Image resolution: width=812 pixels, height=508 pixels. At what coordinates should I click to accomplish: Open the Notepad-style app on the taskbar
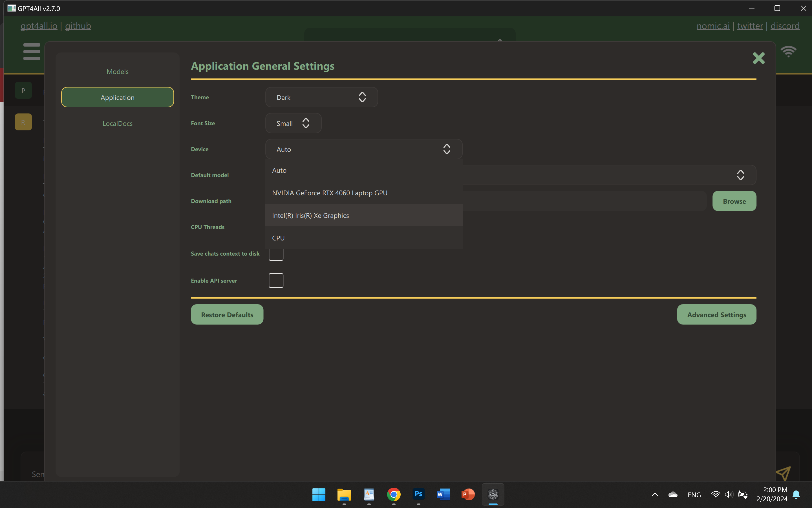369,494
